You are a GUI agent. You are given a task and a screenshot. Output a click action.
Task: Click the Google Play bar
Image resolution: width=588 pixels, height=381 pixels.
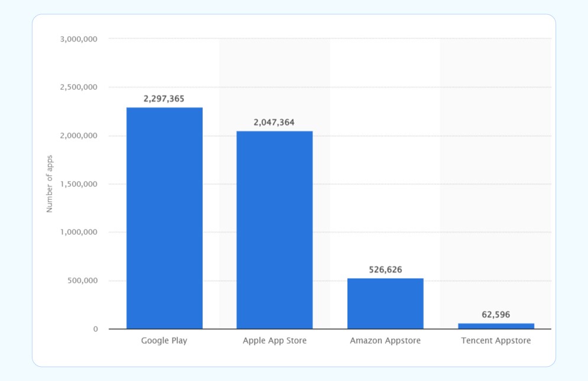(164, 218)
